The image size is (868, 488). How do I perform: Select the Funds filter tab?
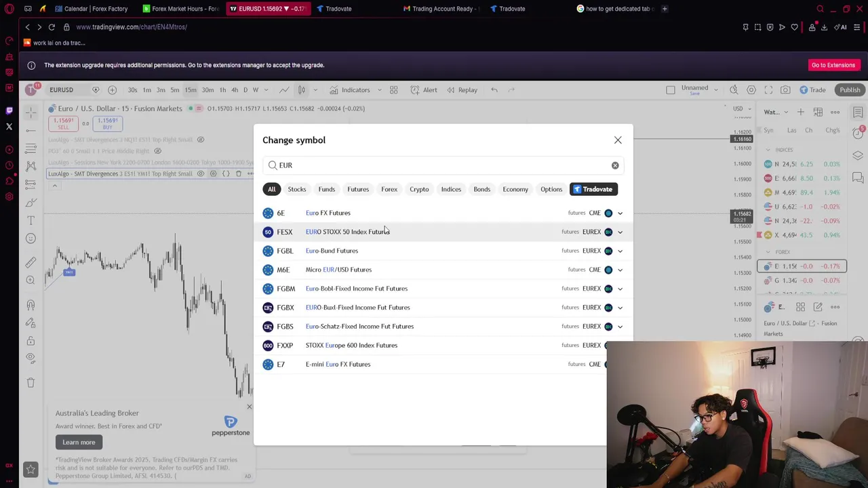326,189
